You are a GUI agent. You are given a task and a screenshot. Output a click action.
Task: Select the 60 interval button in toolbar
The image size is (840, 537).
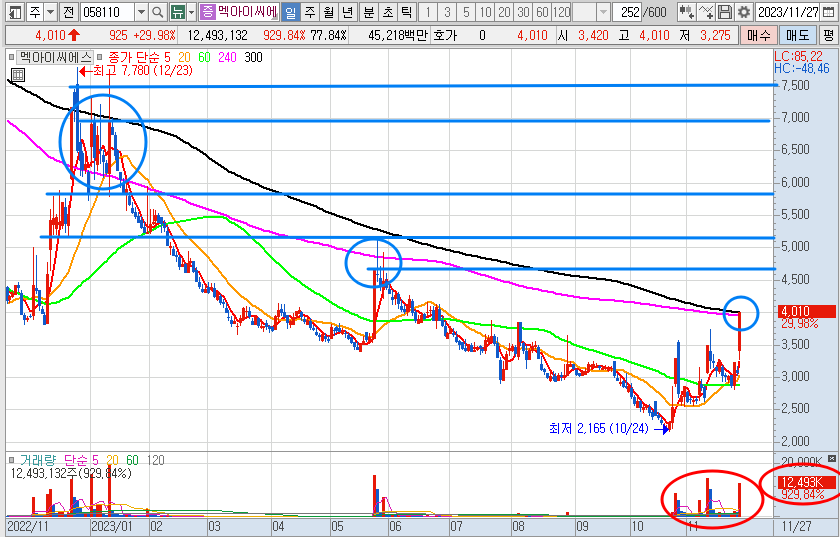click(x=542, y=11)
